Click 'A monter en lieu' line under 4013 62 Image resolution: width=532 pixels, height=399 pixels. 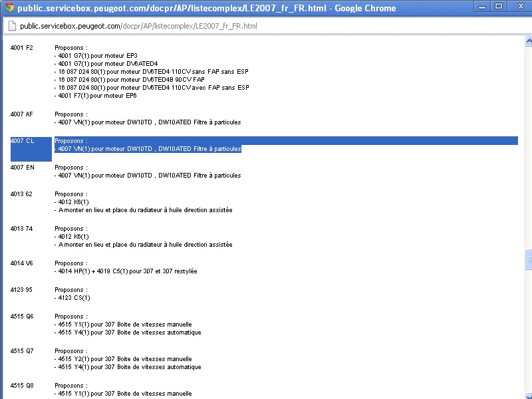(143, 210)
